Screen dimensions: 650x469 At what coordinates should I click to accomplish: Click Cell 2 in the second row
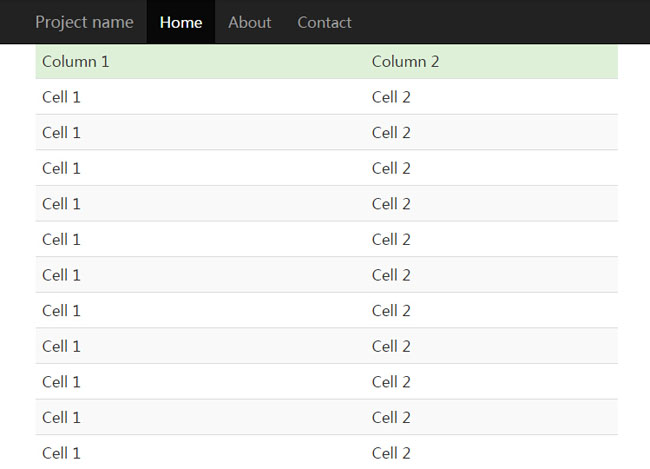click(391, 133)
